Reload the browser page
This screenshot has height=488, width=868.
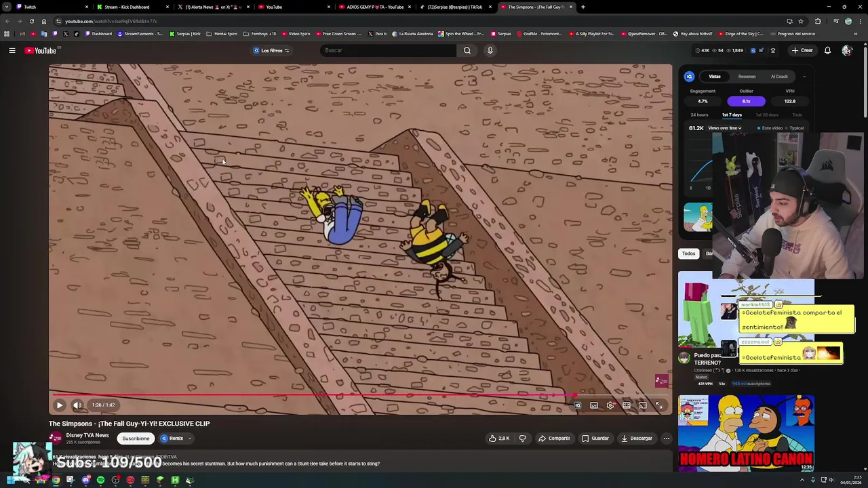click(x=32, y=21)
